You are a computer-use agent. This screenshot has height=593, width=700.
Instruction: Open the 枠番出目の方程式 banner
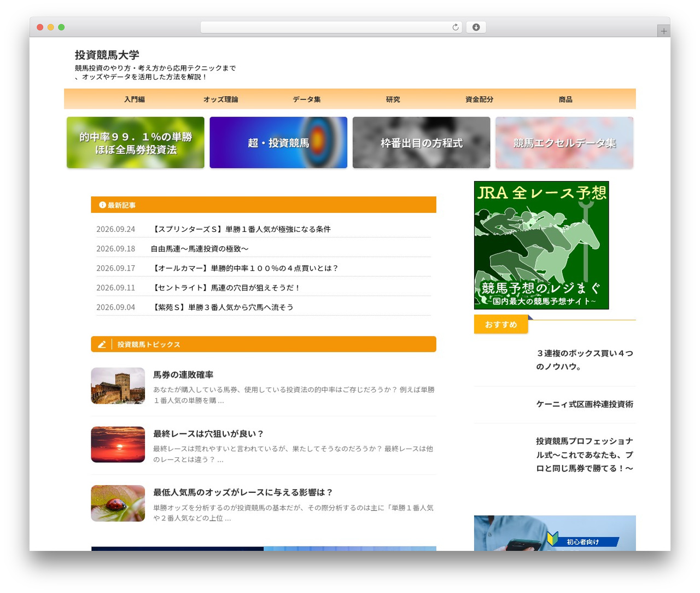click(422, 142)
